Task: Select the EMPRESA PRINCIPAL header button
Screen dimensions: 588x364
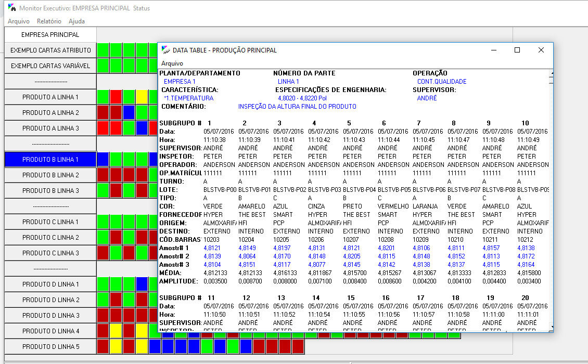Action: pyautogui.click(x=50, y=35)
